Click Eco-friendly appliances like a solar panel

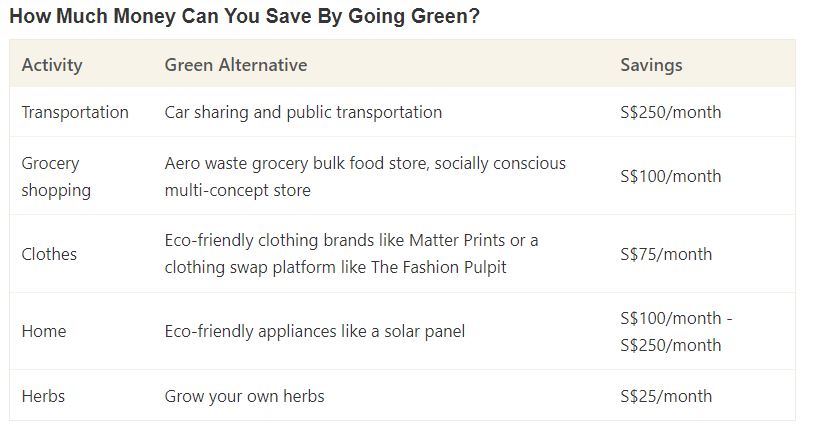pyautogui.click(x=314, y=331)
